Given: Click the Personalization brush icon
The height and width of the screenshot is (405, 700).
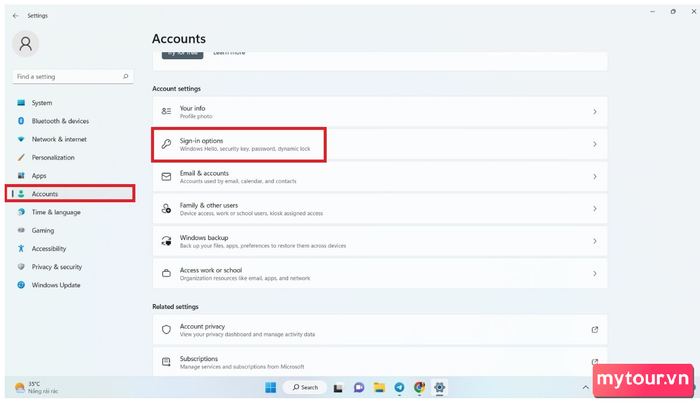Looking at the screenshot, I should (21, 158).
